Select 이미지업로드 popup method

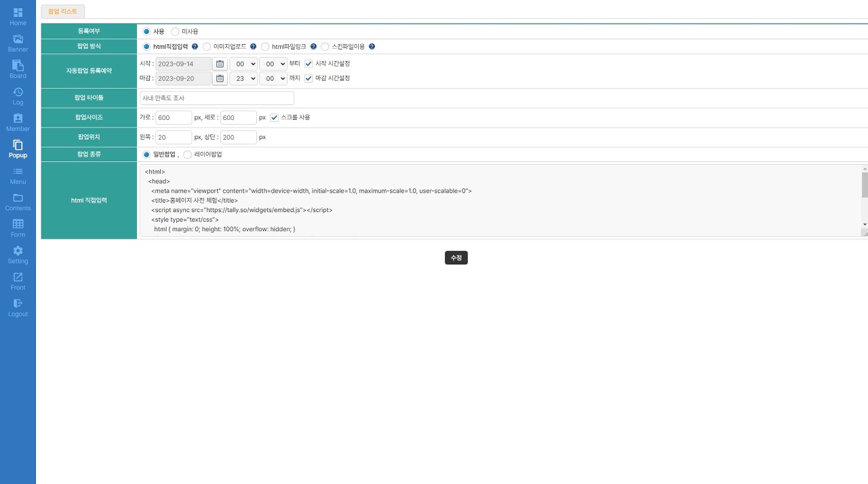click(207, 47)
